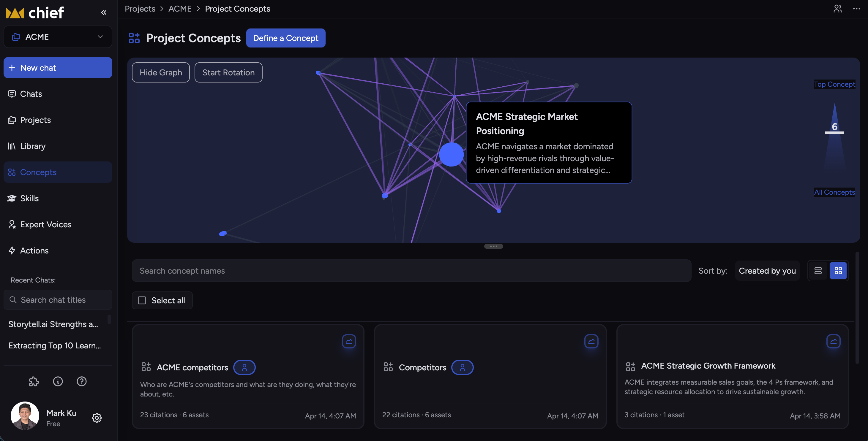Click the Search chat titles field
This screenshot has height=441, width=868.
click(58, 300)
